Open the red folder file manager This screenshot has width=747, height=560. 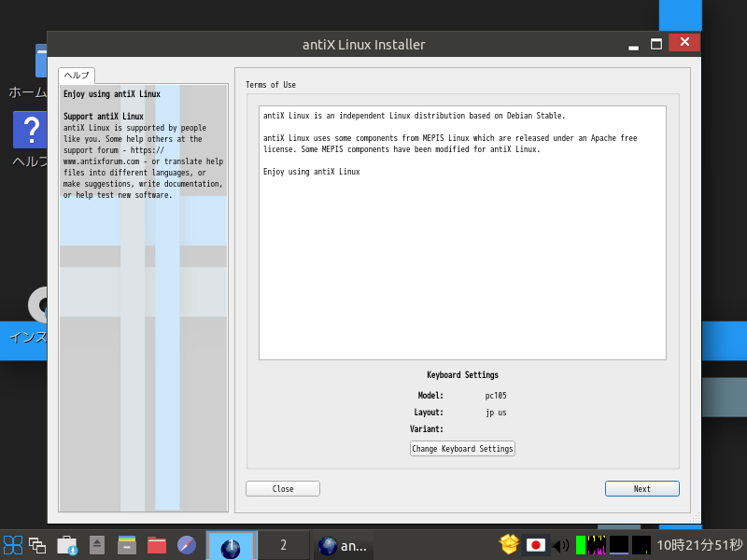tap(157, 545)
